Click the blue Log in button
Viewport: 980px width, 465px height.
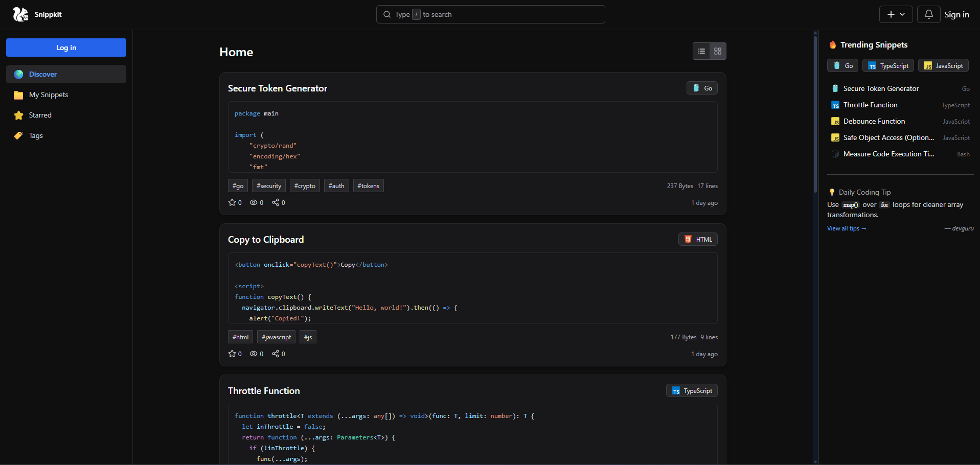[66, 48]
